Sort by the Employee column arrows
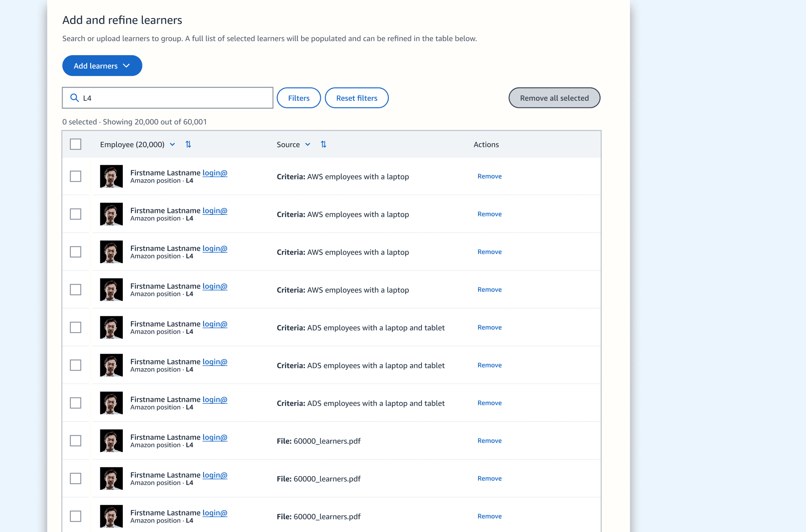 click(x=188, y=144)
